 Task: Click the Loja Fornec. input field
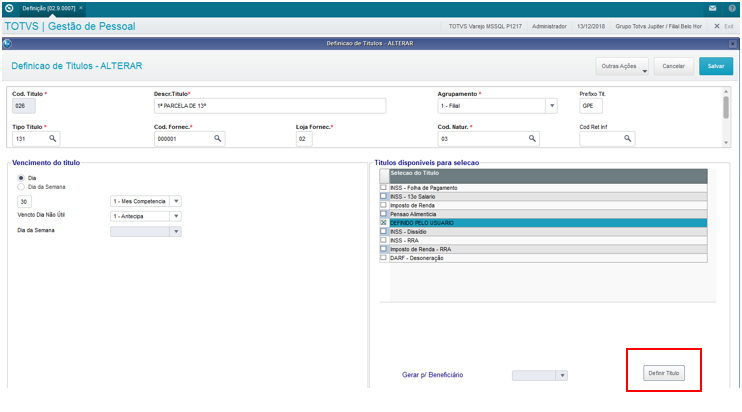tap(304, 139)
